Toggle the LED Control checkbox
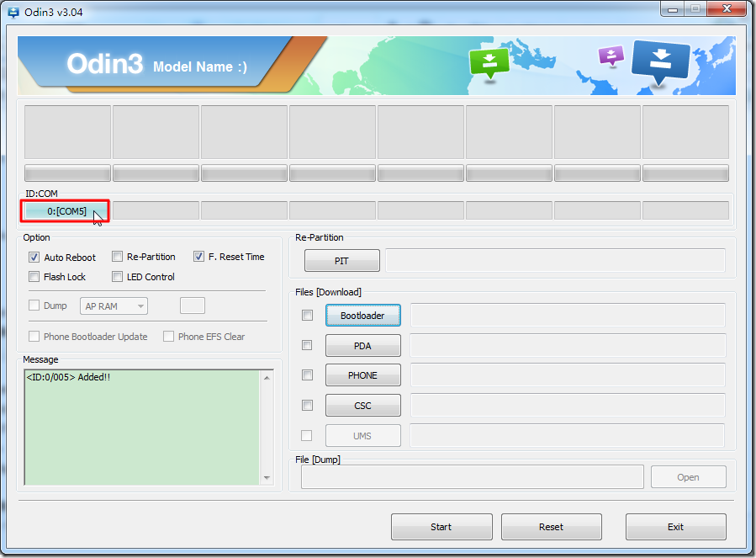The image size is (756, 558). [117, 277]
